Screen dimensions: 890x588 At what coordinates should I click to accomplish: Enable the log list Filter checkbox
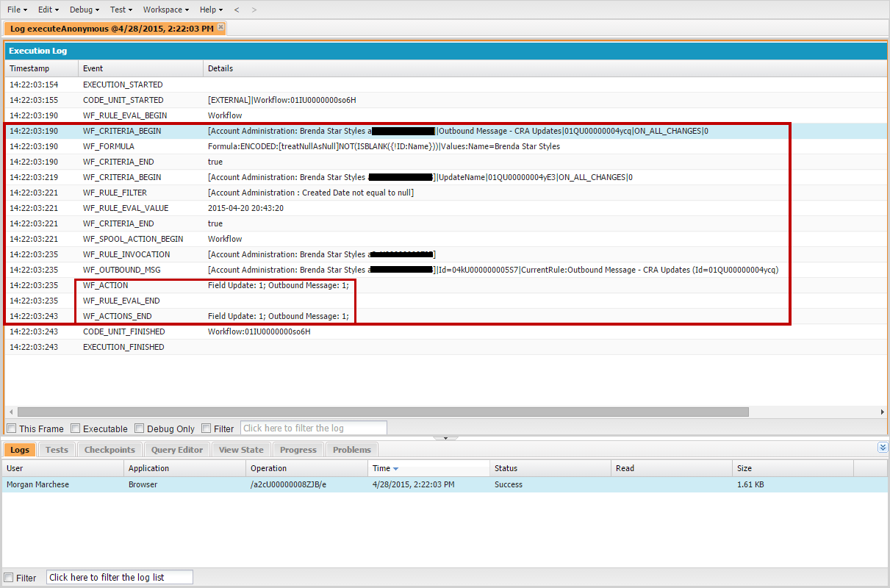click(9, 578)
